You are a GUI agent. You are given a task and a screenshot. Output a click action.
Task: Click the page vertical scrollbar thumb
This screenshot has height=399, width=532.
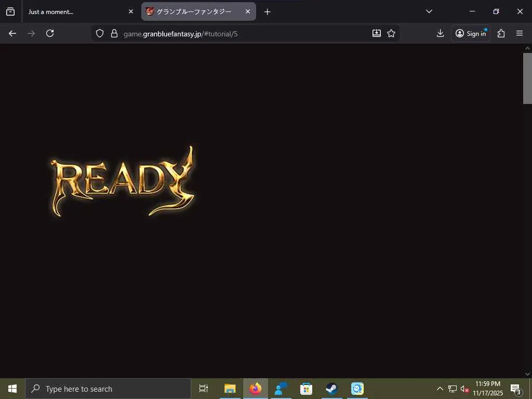pyautogui.click(x=527, y=78)
